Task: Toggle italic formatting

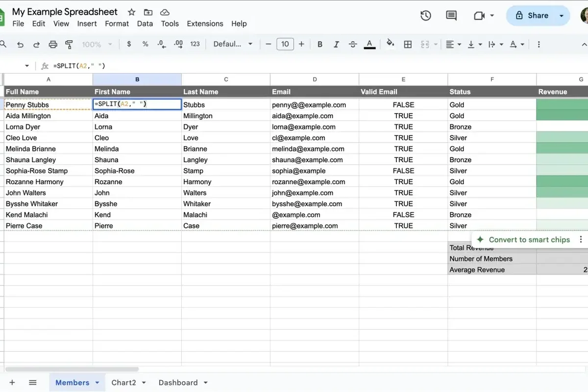Action: coord(336,44)
